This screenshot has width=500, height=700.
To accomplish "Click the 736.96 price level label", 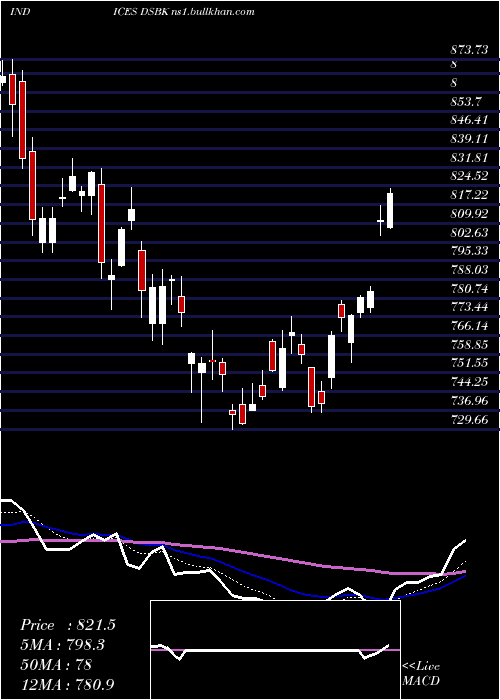I will [469, 400].
